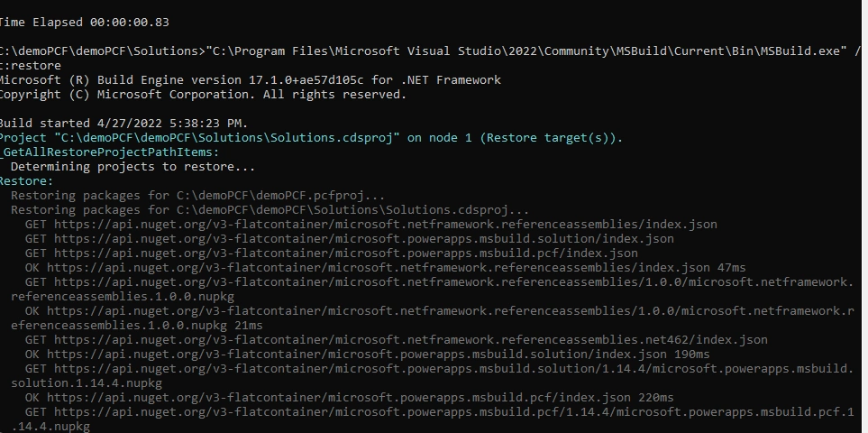Click the OK response showing 190ms
This screenshot has width=868, height=433.
(x=367, y=354)
